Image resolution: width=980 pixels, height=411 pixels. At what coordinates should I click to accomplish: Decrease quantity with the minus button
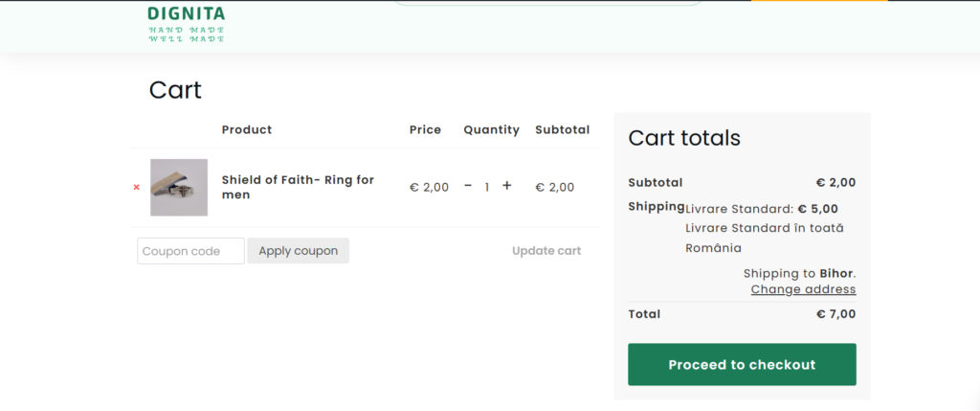pyautogui.click(x=468, y=186)
